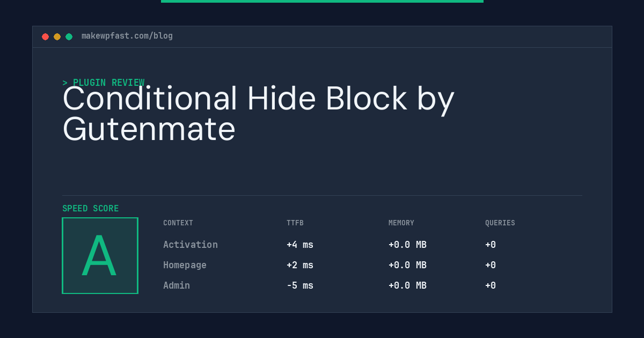
Task: Click the '> PLUGIN REVIEW' label
Action: [104, 83]
